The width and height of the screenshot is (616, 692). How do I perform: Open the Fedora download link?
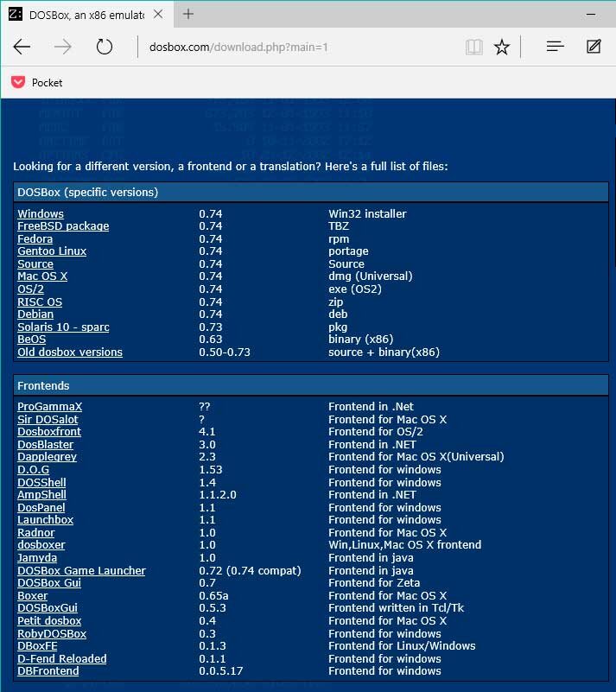tap(35, 238)
